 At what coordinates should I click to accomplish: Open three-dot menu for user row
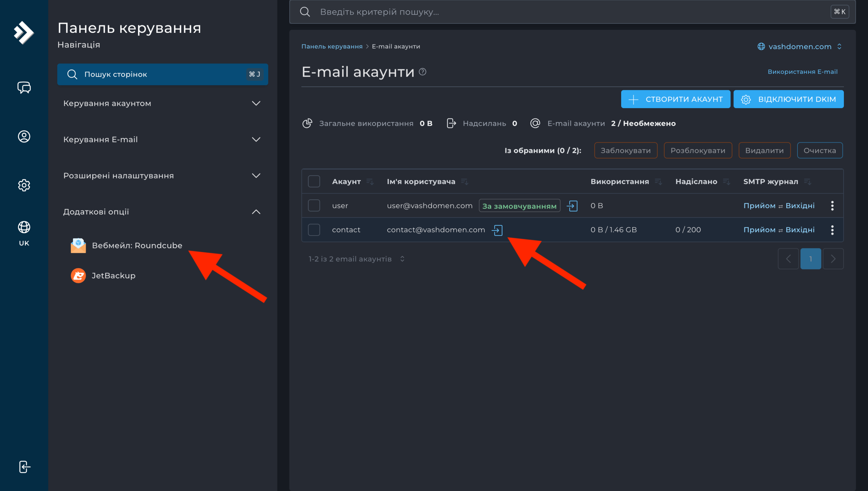pos(832,206)
